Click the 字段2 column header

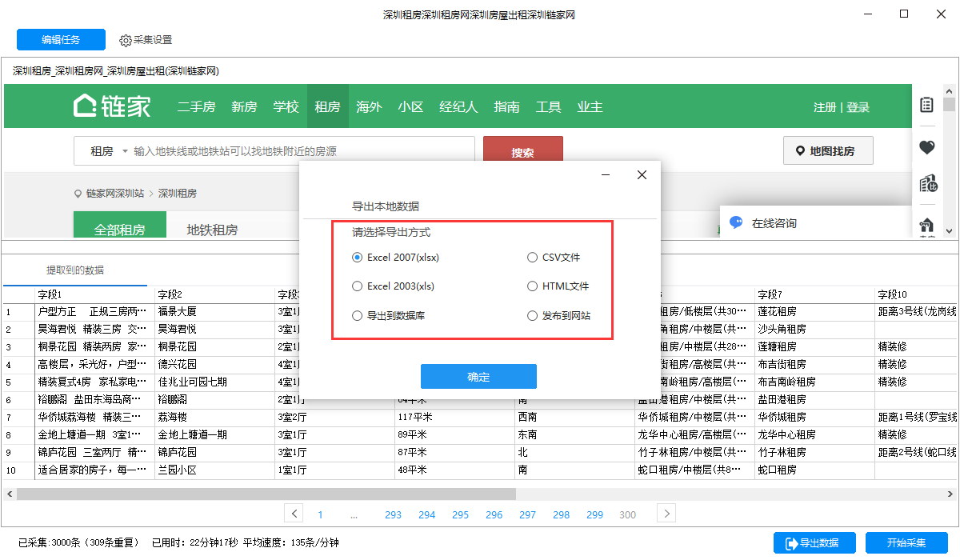(x=214, y=294)
